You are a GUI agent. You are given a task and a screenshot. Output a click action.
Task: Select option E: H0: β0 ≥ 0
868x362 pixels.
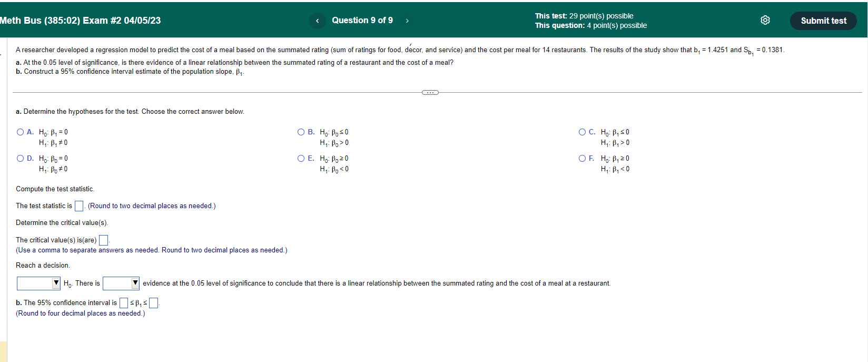point(301,159)
